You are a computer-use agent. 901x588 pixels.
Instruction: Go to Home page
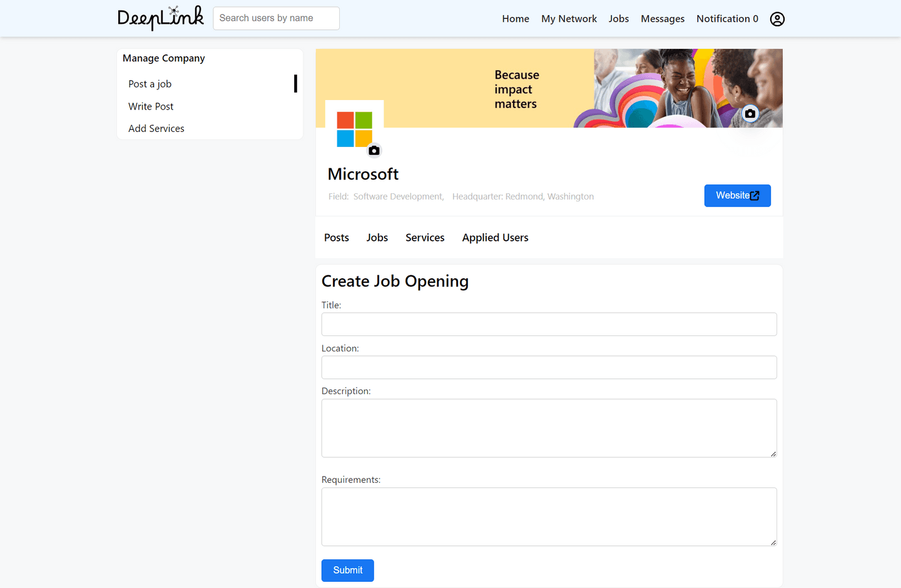coord(516,19)
